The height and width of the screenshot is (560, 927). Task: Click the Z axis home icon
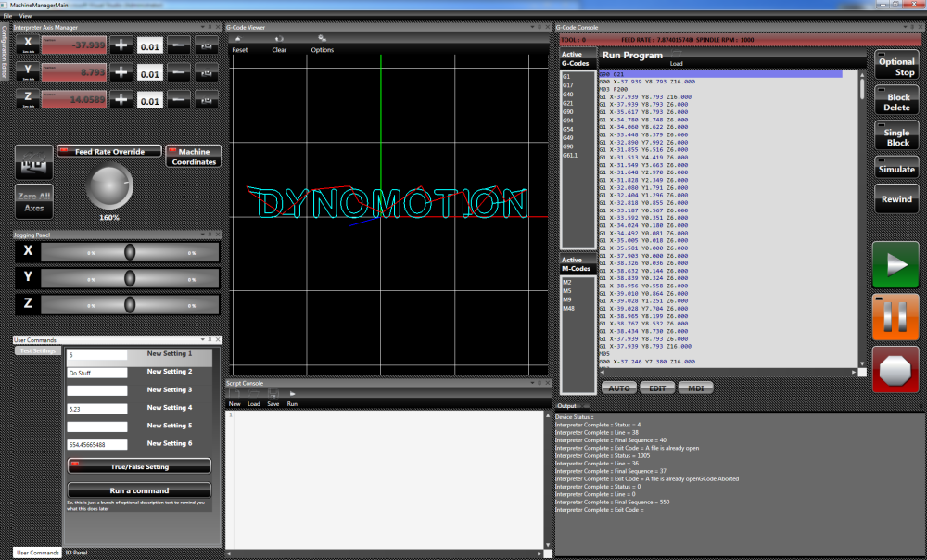pyautogui.click(x=207, y=99)
